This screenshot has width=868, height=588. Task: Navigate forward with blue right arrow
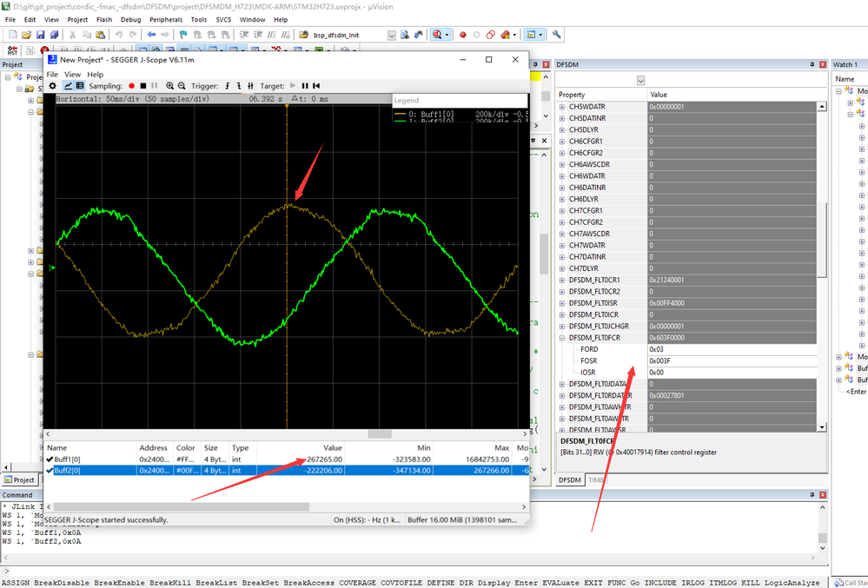click(x=165, y=35)
